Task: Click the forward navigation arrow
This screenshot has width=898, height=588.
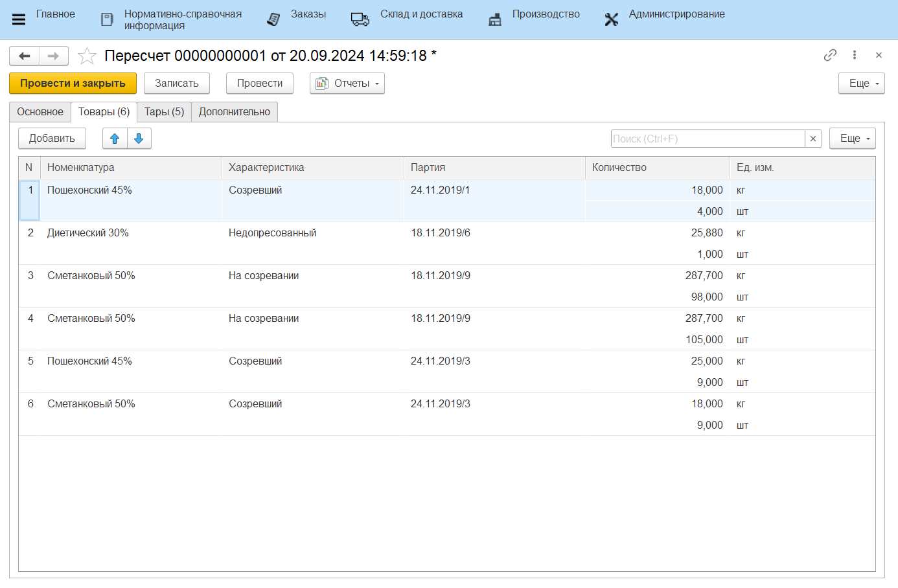Action: [54, 56]
